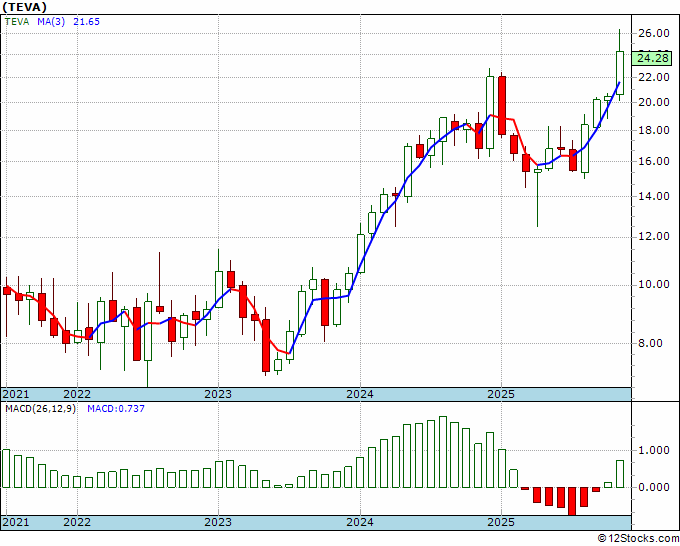Image resolution: width=680 pixels, height=546 pixels.
Task: Click the latest green candlestick near 24.28
Action: (x=620, y=73)
